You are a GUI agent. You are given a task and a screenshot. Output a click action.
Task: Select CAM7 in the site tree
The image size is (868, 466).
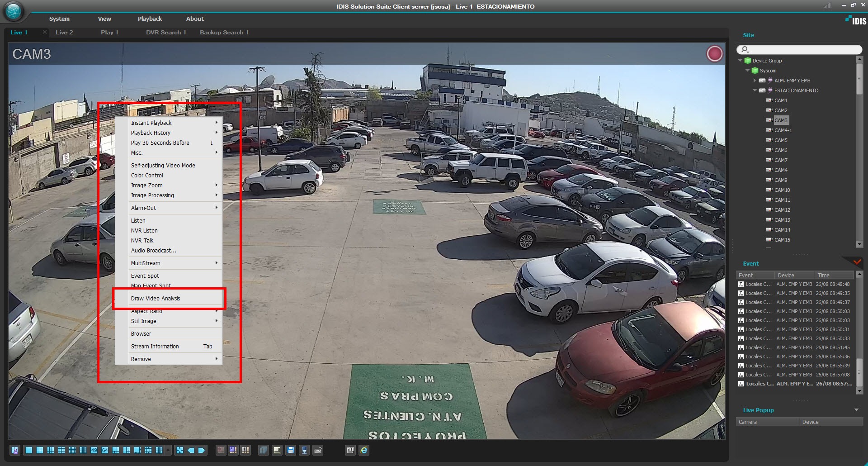click(781, 160)
